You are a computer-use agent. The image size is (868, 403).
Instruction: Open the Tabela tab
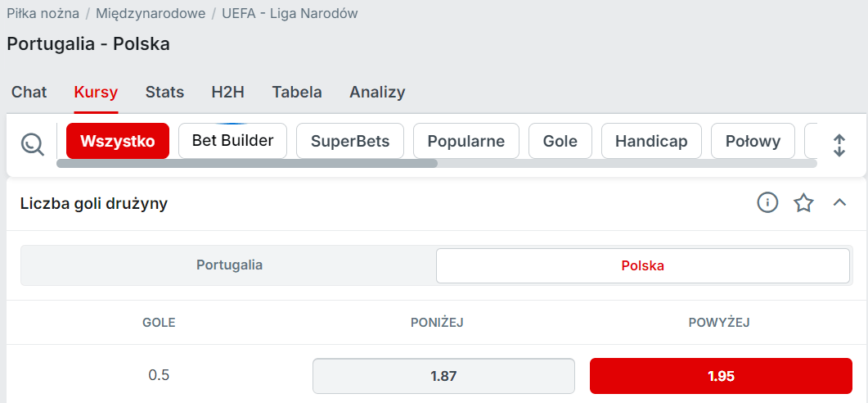pyautogui.click(x=297, y=93)
